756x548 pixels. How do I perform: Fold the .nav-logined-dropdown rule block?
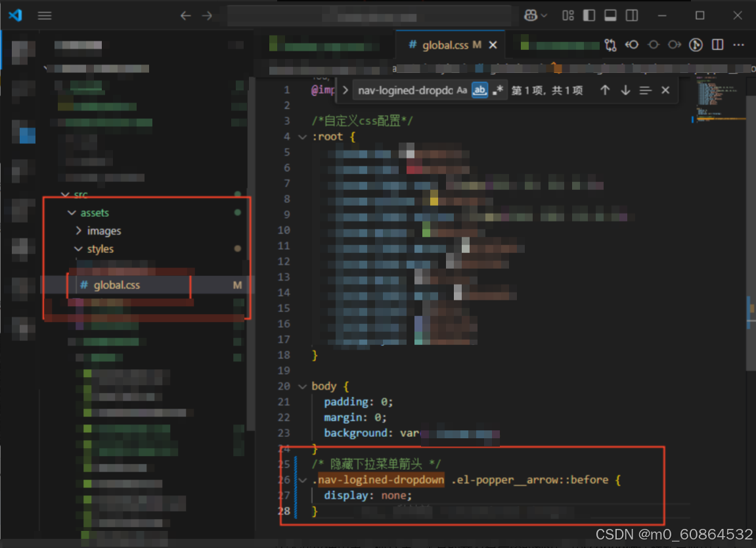(x=302, y=480)
